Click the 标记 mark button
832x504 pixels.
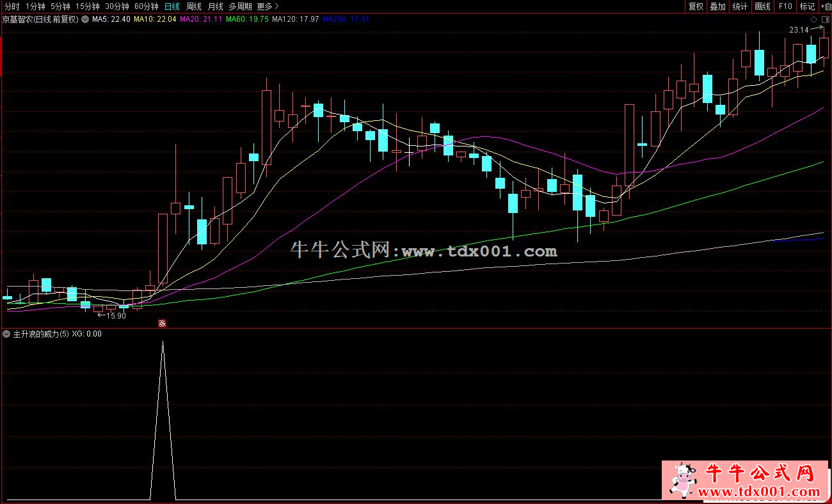click(807, 6)
